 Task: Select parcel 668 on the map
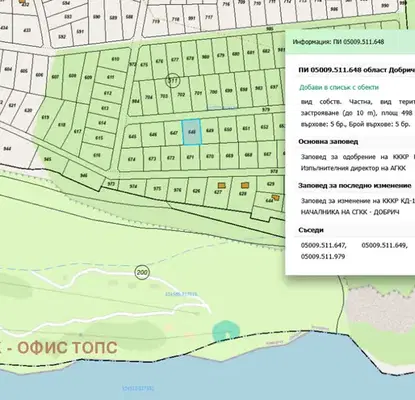pyautogui.click(x=248, y=155)
